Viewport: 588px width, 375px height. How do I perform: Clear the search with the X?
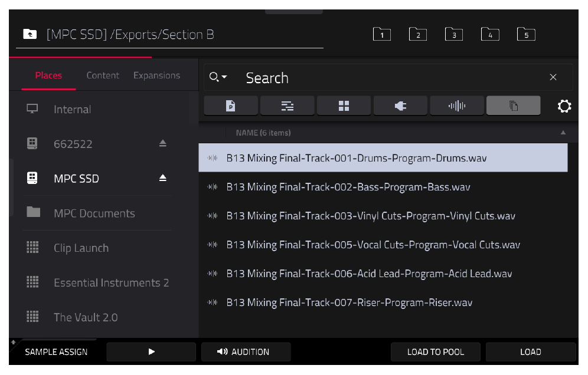coord(553,77)
